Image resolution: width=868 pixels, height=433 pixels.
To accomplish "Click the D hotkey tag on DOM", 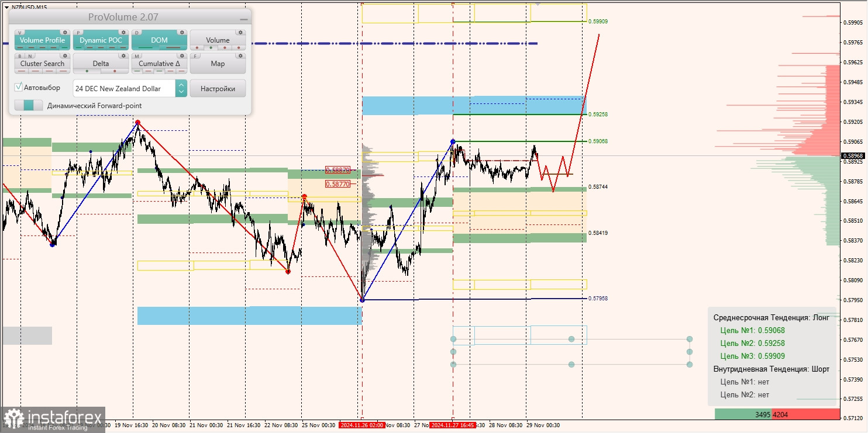I will pyautogui.click(x=137, y=33).
